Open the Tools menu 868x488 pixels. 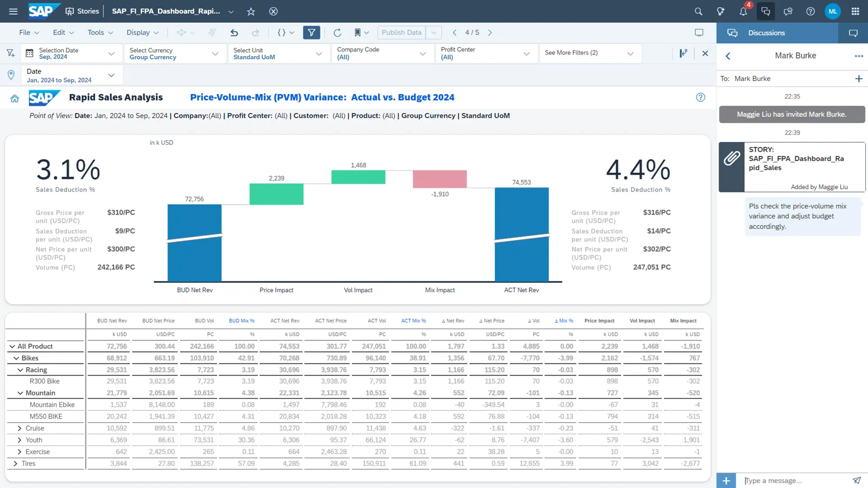point(100,33)
